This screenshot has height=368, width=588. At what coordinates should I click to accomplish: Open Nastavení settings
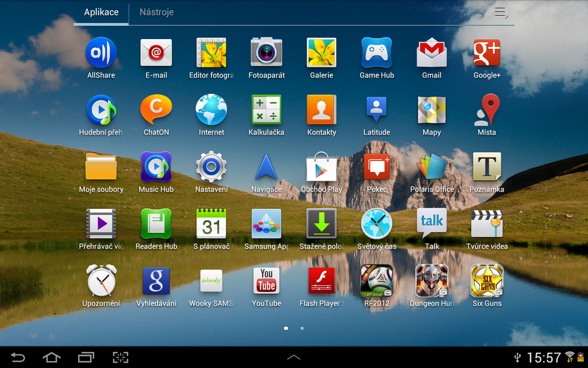[x=211, y=166]
